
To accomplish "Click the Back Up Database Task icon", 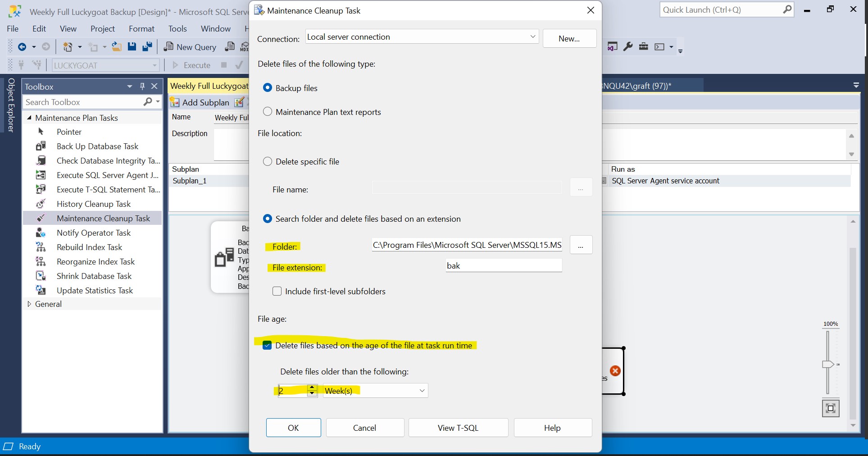I will pos(41,146).
